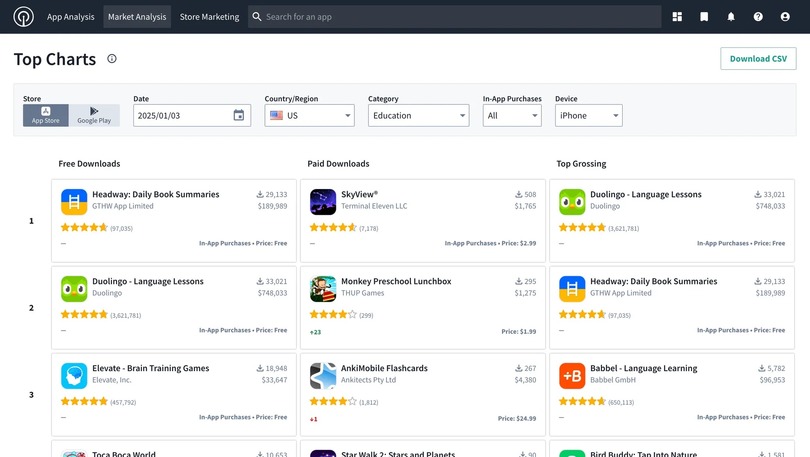Open Monkey Preschool Lunchbox title link
Image resolution: width=810 pixels, height=457 pixels.
coord(396,281)
